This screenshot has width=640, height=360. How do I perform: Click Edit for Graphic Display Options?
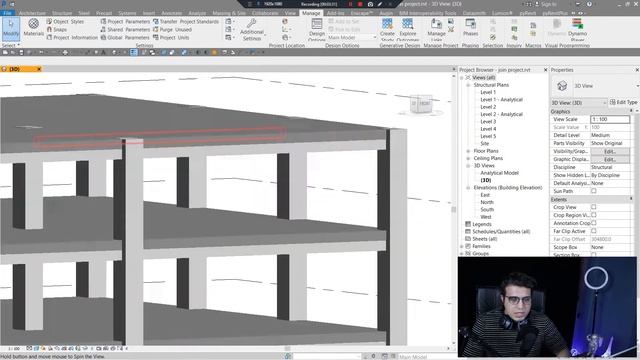point(610,159)
